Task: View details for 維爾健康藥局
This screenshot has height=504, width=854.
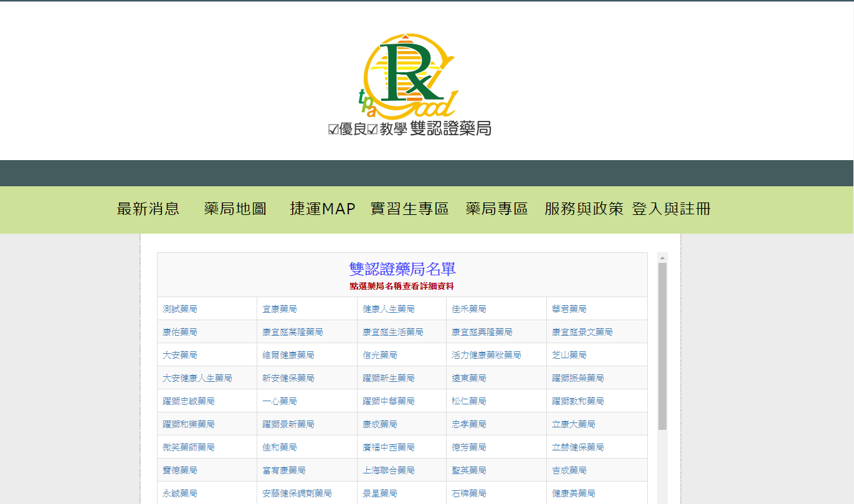Action: pyautogui.click(x=288, y=355)
